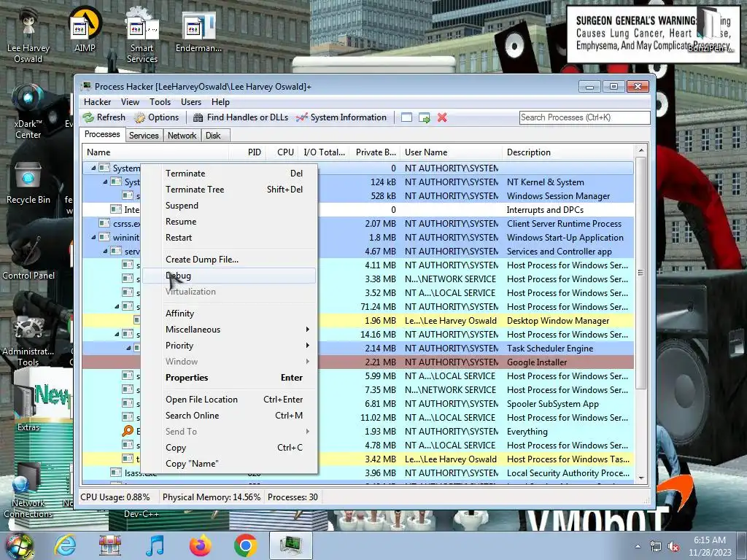Click the taskbar clock 6:15 AM
Viewport: 747px width, 560px height.
710,540
